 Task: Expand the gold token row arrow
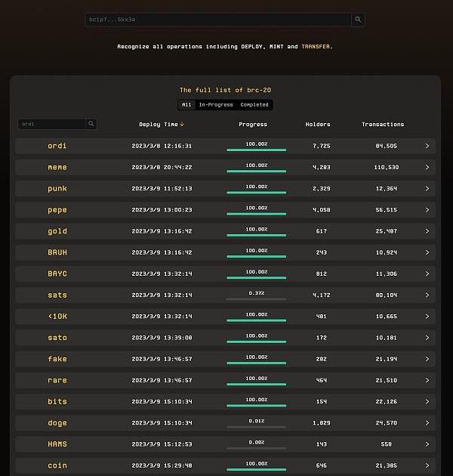coord(427,231)
